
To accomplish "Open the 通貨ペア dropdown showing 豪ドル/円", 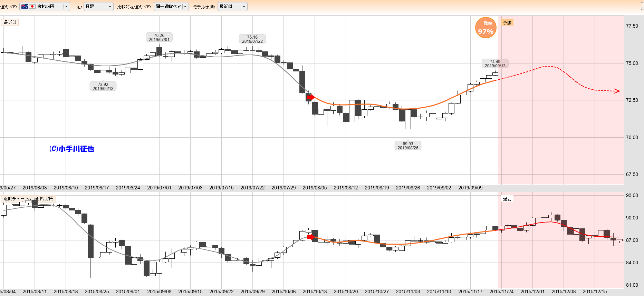I will [45, 7].
